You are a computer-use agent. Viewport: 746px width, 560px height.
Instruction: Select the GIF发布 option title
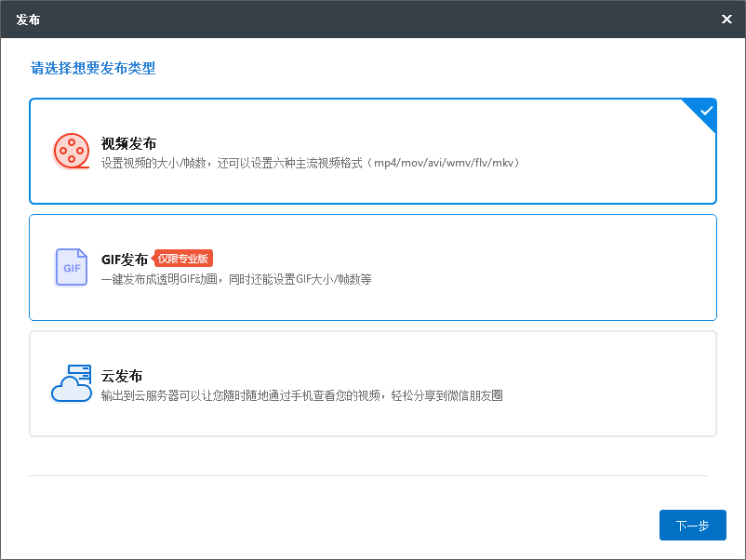[125, 260]
